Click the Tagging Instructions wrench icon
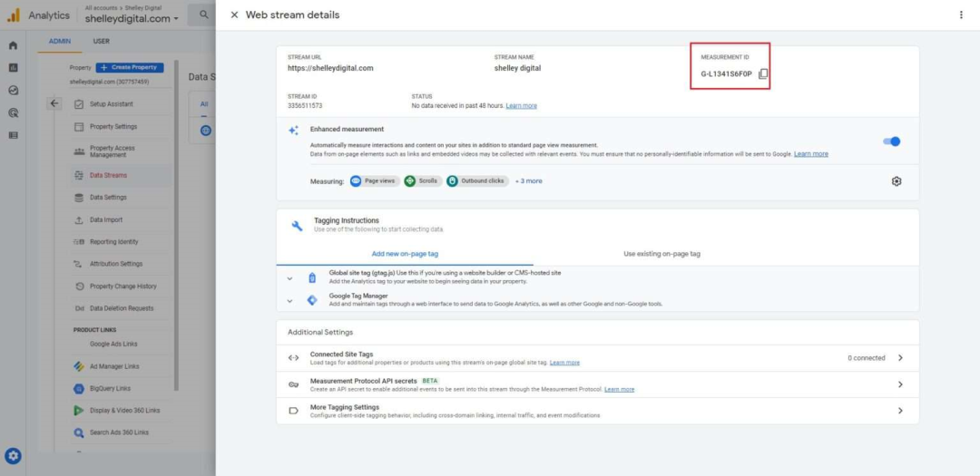The width and height of the screenshot is (980, 476). pyautogui.click(x=297, y=226)
